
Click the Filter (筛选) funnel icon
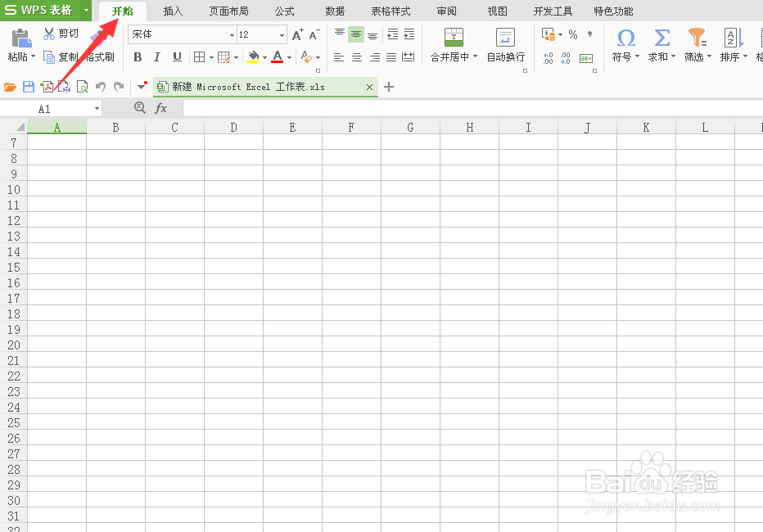click(697, 36)
